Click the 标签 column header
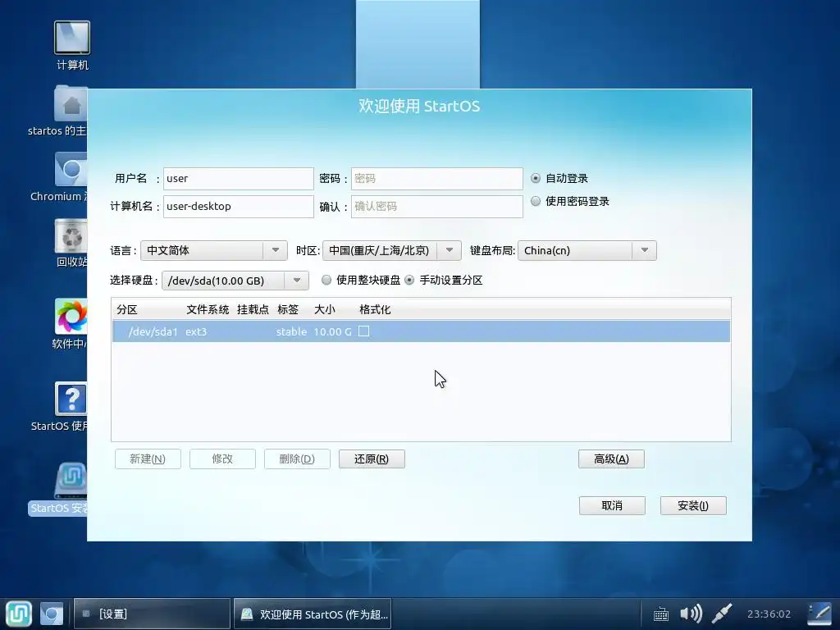 click(288, 309)
